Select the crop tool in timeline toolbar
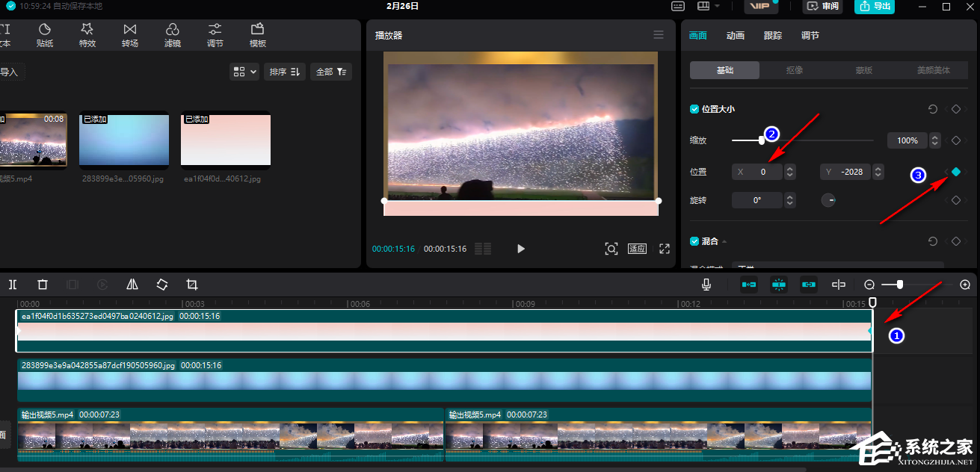 pos(192,285)
